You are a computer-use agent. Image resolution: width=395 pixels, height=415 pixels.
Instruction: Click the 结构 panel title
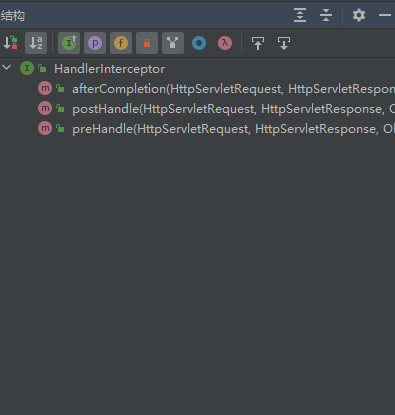point(13,16)
